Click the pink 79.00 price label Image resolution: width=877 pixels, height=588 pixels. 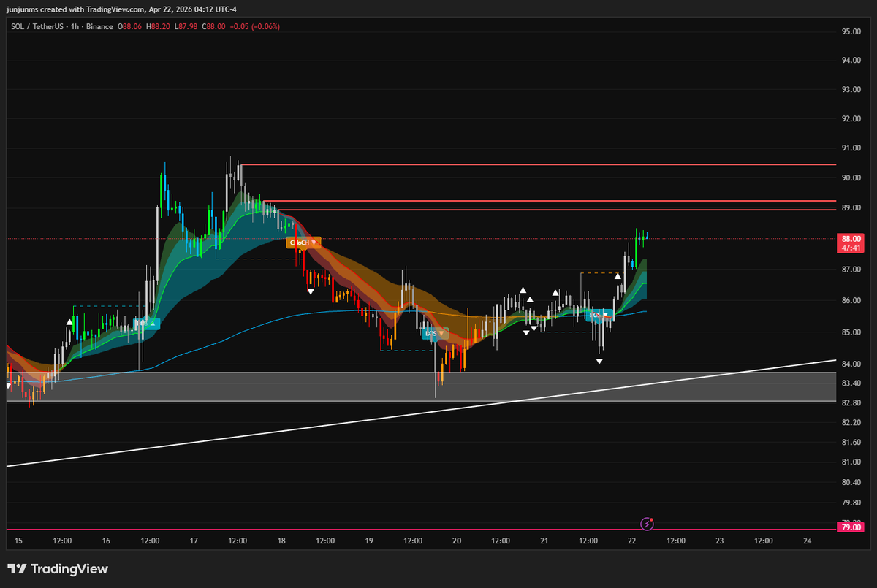(851, 527)
